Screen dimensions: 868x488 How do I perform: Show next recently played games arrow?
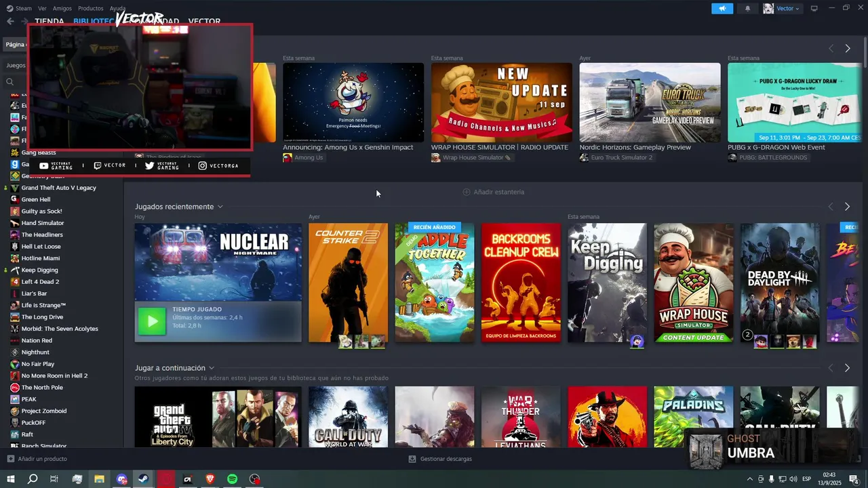[847, 207]
